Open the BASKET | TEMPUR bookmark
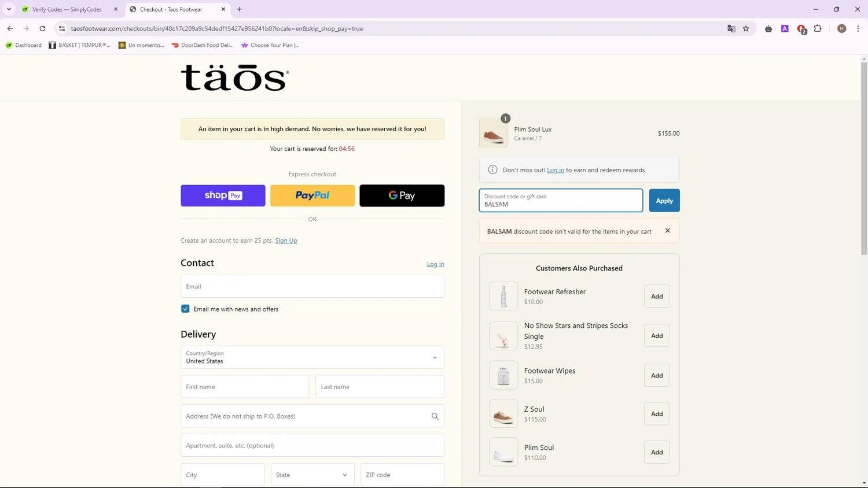Image resolution: width=868 pixels, height=488 pixels. tap(79, 45)
